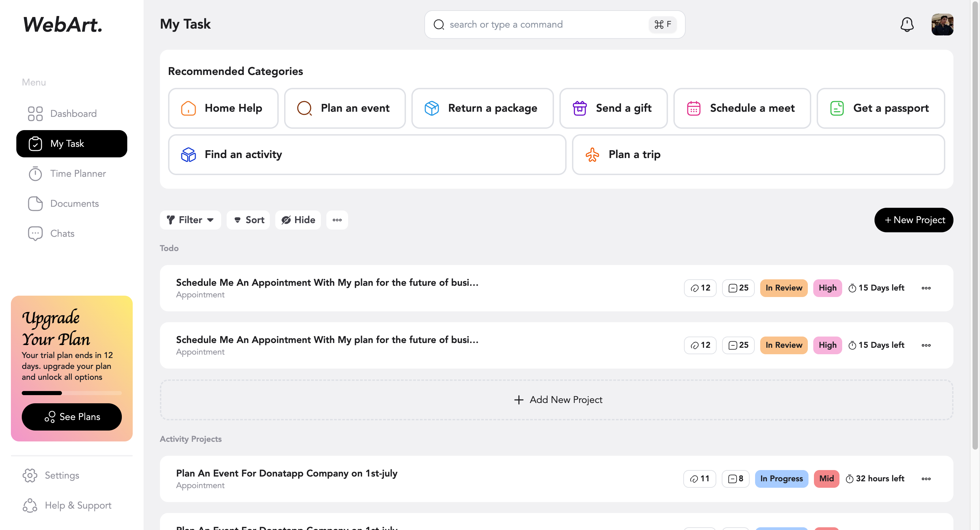Click the Home Help house icon
The width and height of the screenshot is (980, 530).
(188, 108)
